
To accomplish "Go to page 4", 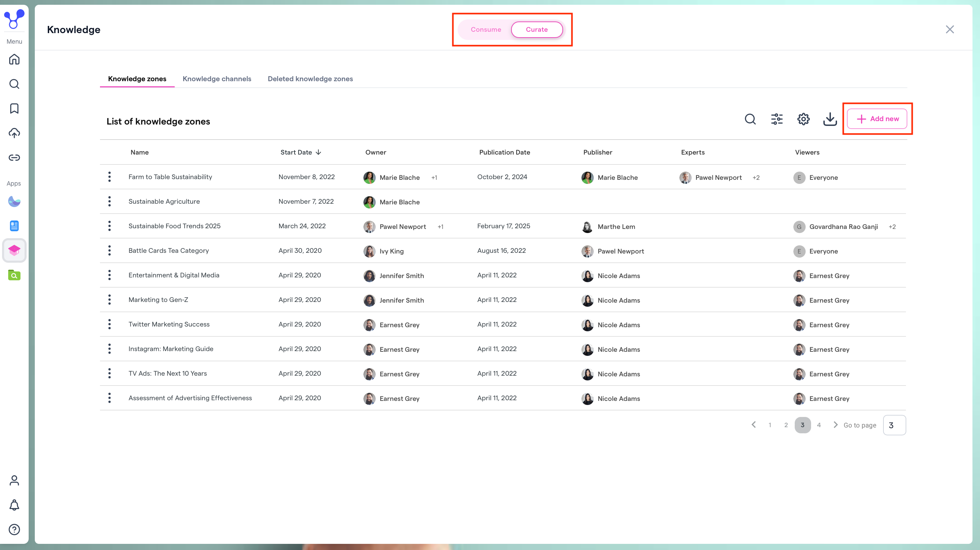I will 819,425.
